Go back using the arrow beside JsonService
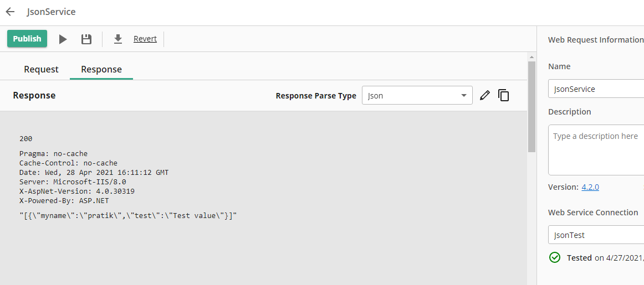The image size is (644, 285). (x=10, y=12)
